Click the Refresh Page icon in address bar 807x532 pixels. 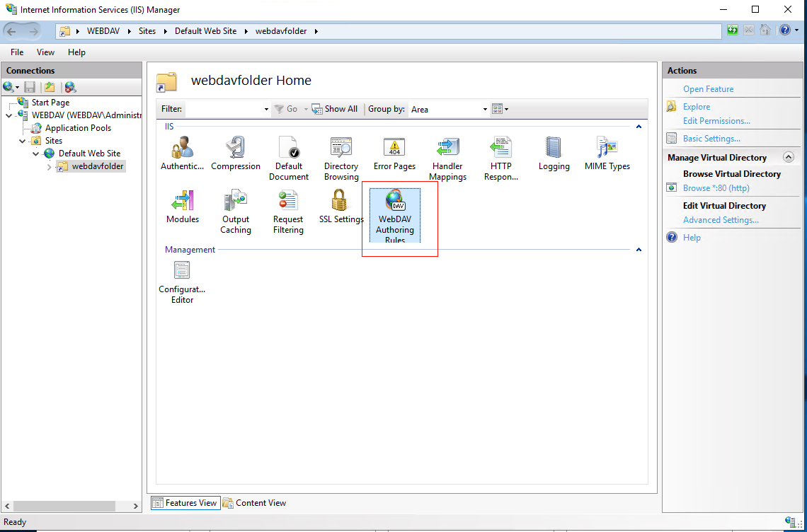733,30
